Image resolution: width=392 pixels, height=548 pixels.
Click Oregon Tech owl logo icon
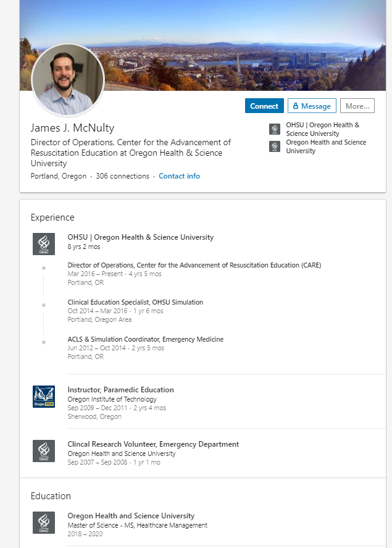(44, 396)
